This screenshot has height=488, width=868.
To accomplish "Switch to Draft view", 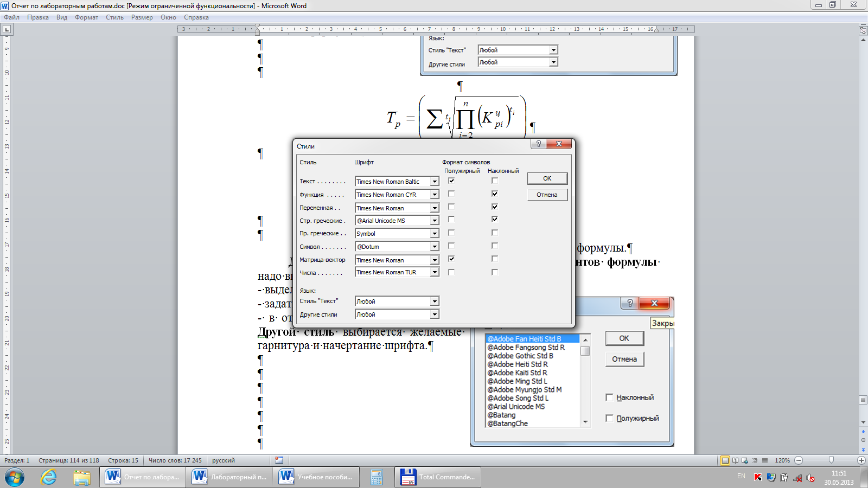I will 765,460.
